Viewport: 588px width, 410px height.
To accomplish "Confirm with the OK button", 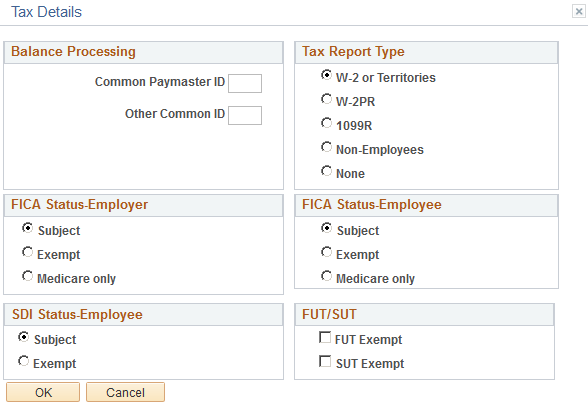I will coord(43,392).
